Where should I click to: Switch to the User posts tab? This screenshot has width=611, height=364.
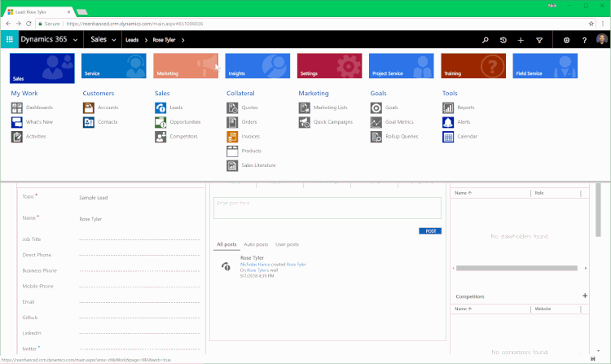coord(288,244)
